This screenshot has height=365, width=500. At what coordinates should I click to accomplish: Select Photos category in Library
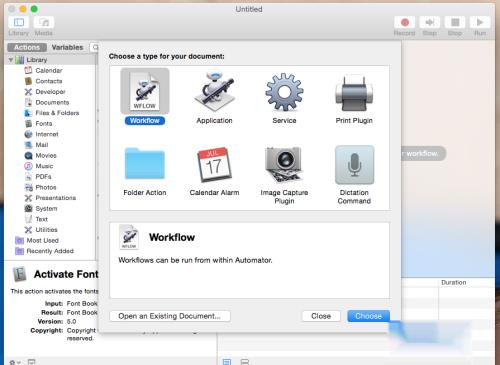click(x=46, y=187)
